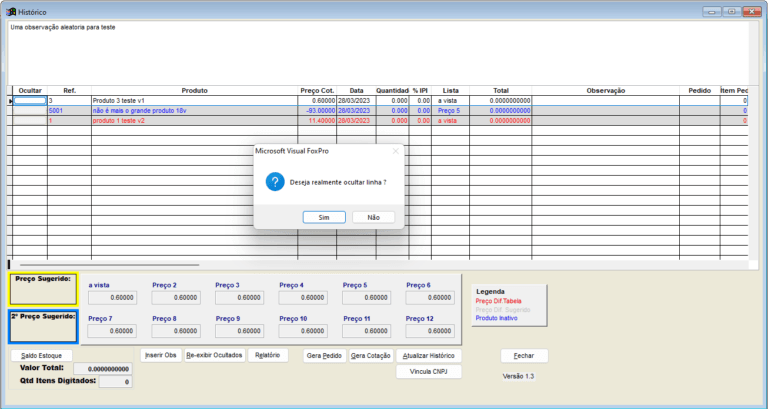
Task: Maximize the Histórico window
Action: [731, 11]
